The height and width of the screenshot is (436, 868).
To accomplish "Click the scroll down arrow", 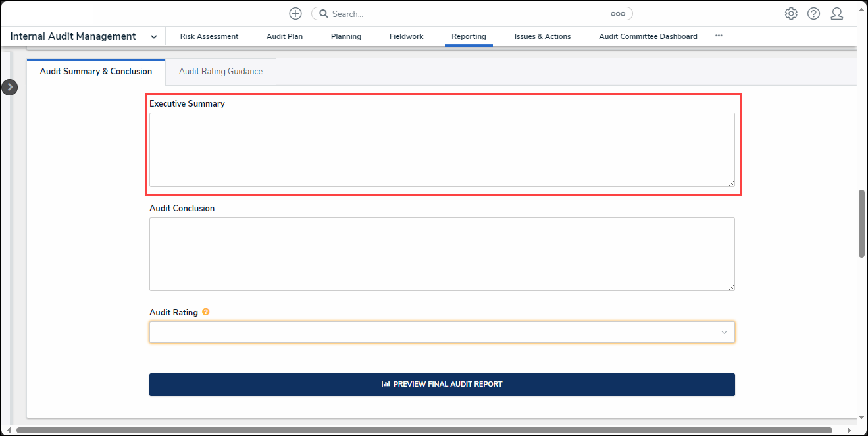I will (x=861, y=417).
